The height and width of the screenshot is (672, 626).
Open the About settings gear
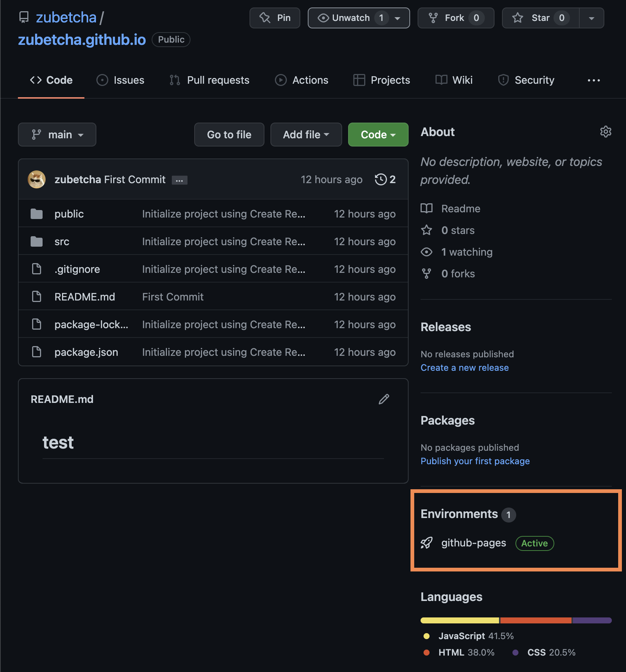(605, 132)
